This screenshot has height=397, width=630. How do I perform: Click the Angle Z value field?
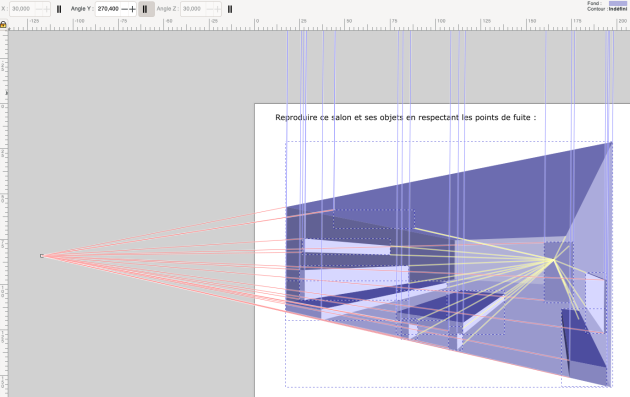pos(193,9)
